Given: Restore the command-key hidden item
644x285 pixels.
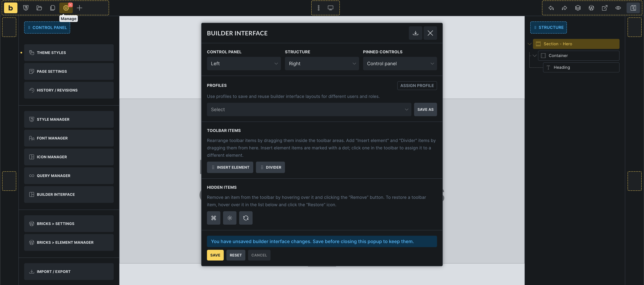Looking at the screenshot, I should 213,218.
